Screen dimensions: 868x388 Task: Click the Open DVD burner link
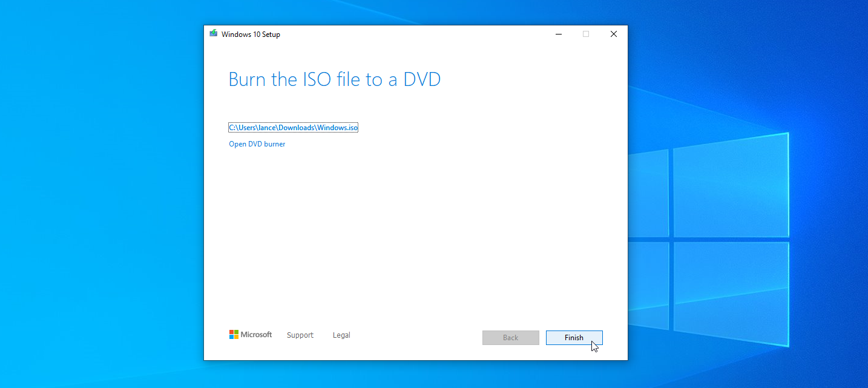click(x=257, y=143)
